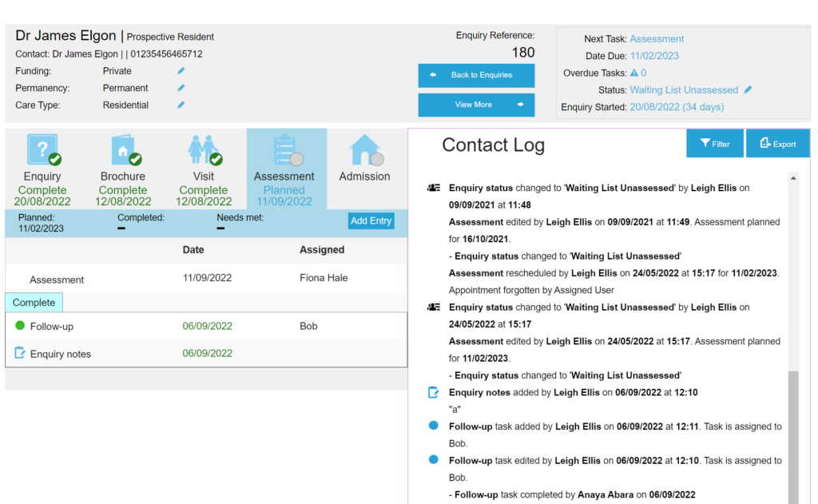Click Add Entry button

tap(371, 220)
